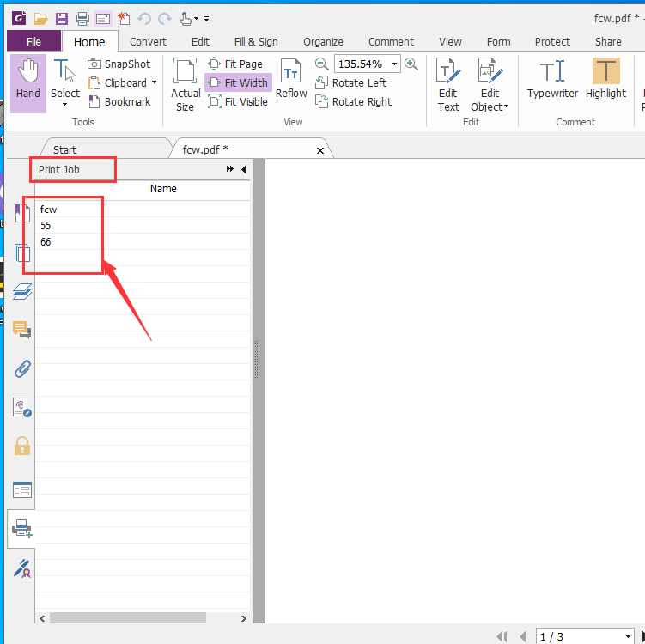Expand the Clipboard dropdown arrow
Viewport: 645px width, 644px height.
coord(154,83)
